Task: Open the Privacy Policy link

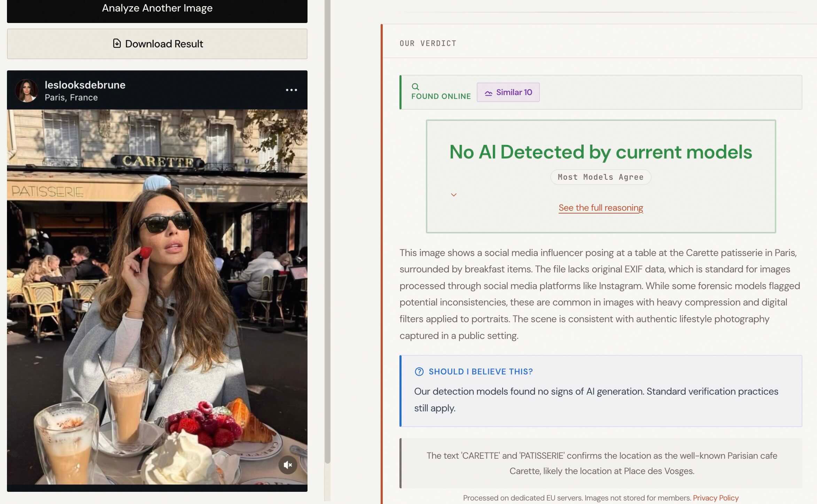Action: click(x=715, y=498)
